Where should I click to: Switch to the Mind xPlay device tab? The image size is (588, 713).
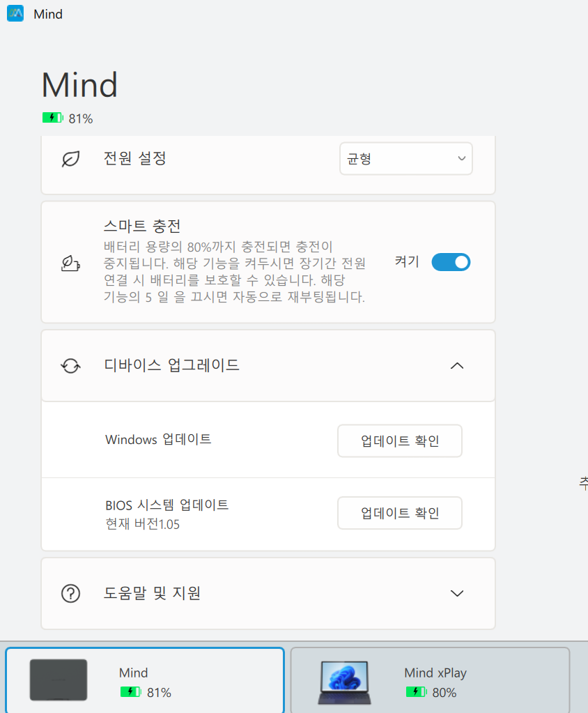[430, 680]
